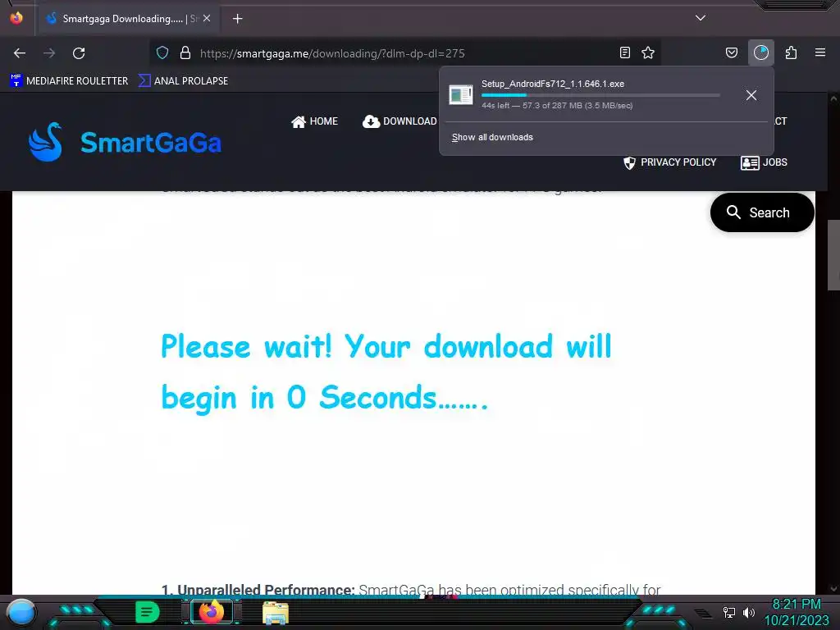
Task: Click the Firefox taskbar icon
Action: (x=212, y=612)
